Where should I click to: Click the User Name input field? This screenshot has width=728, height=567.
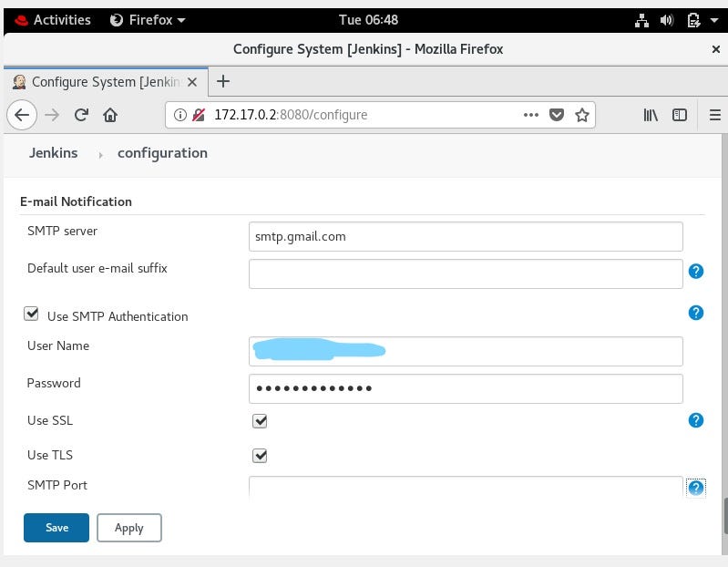pos(466,352)
